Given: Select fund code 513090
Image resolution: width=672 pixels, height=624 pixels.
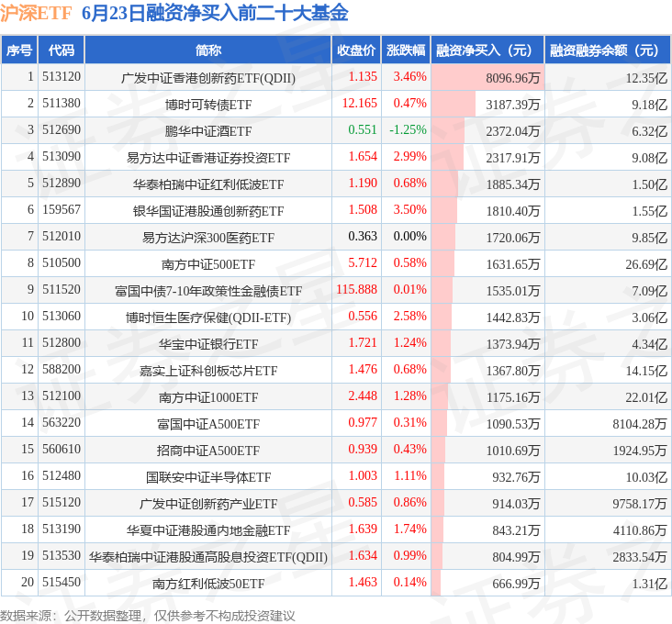Looking at the screenshot, I should (x=62, y=156).
